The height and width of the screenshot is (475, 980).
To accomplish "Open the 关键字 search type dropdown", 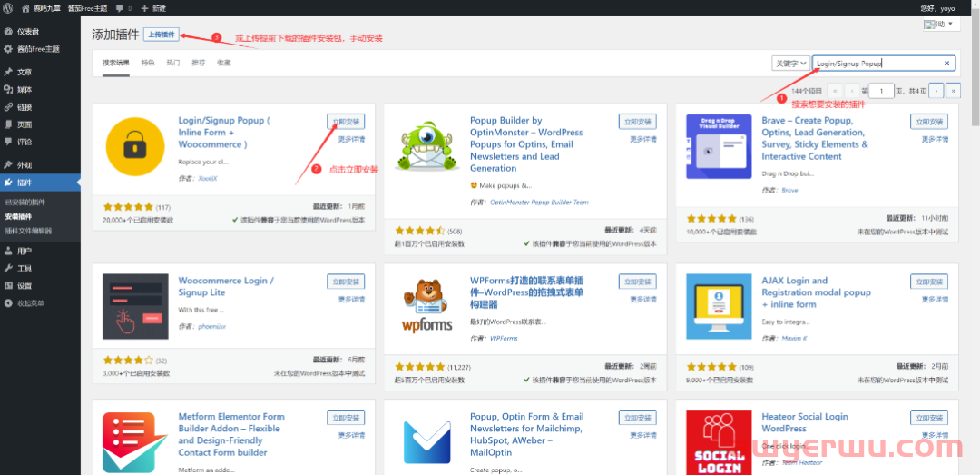I will (790, 64).
